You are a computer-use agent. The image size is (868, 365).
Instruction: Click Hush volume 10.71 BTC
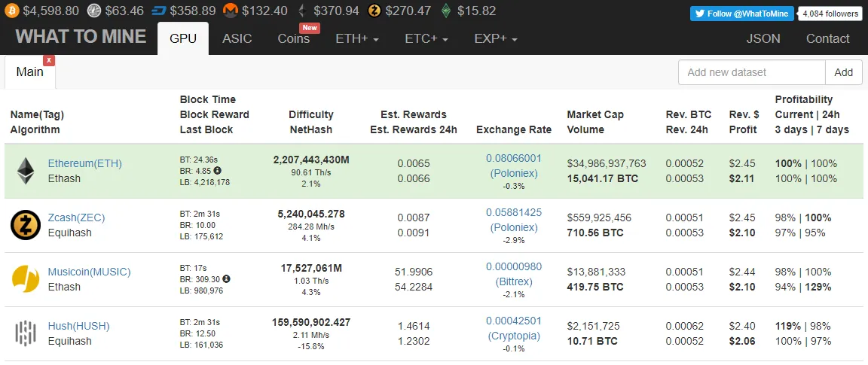[x=591, y=341]
